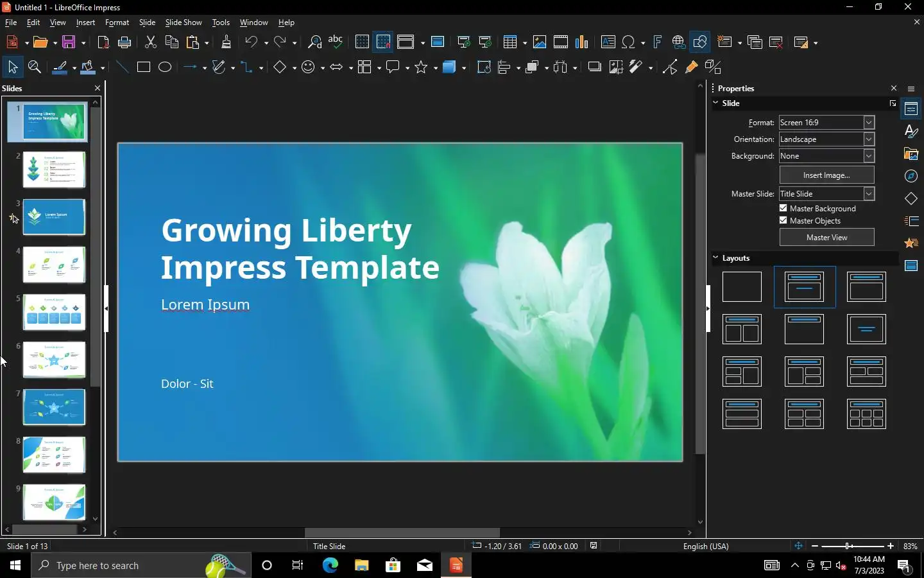924x578 pixels.
Task: Toggle Extrusion 3D icon
Action: 713,67
